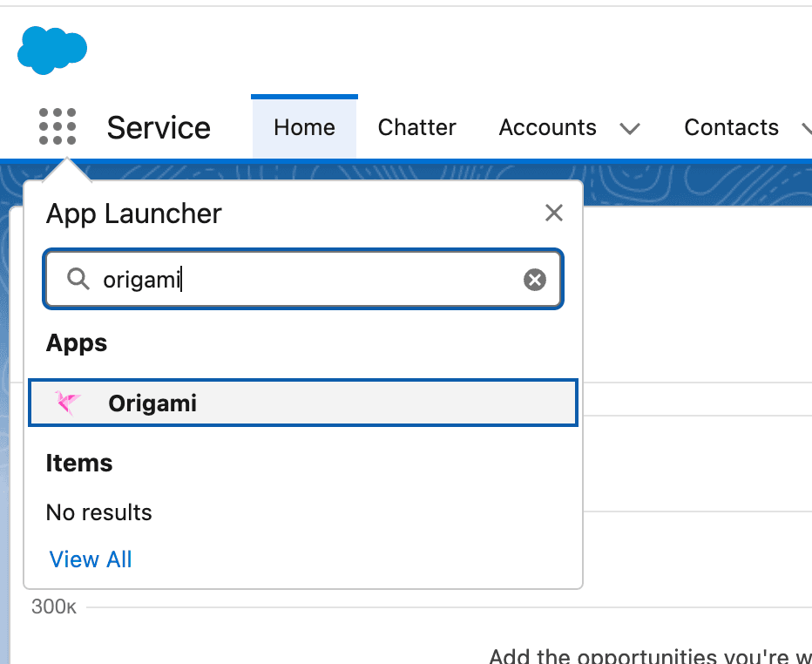Open the App Launcher grid icon
Viewport: 812px width, 664px height.
coord(58,126)
